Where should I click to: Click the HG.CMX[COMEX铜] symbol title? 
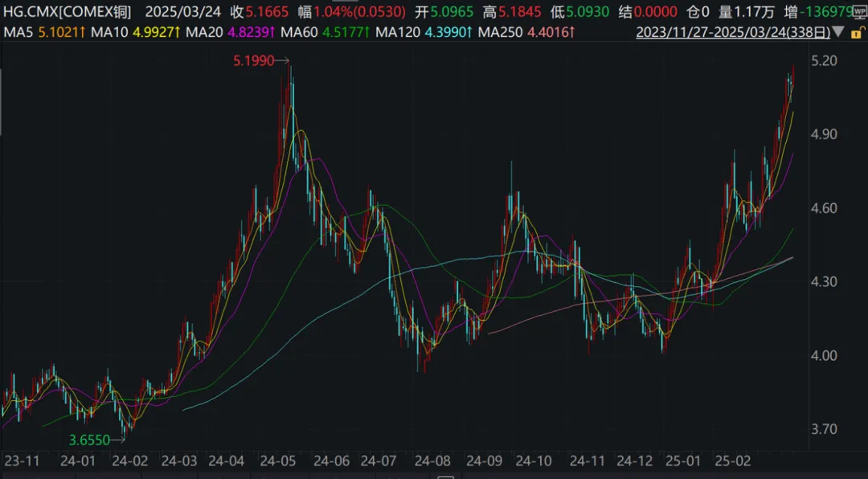(x=67, y=11)
